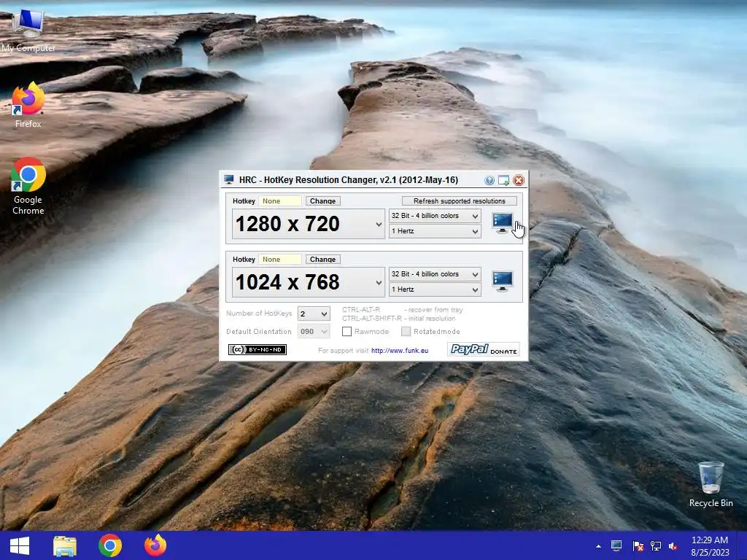Screen dimensions: 747x560
Task: Open the Number of HotKeys dropdown
Action: [x=314, y=314]
